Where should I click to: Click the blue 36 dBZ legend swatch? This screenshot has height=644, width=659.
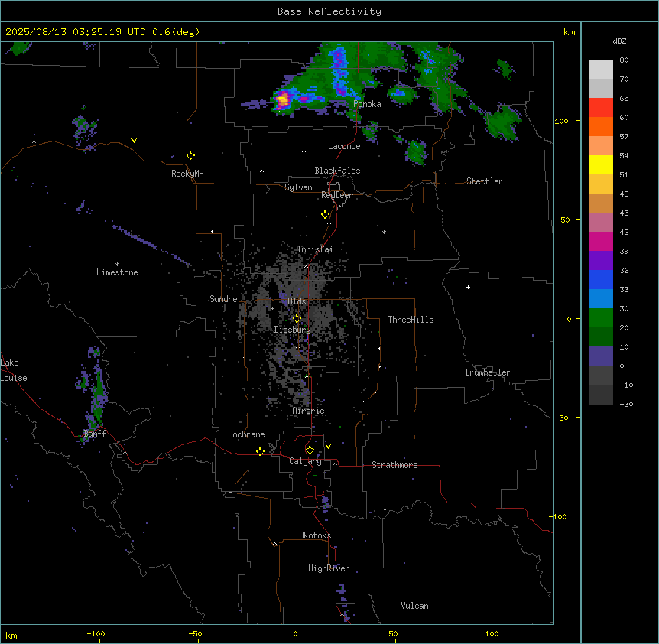click(x=601, y=279)
